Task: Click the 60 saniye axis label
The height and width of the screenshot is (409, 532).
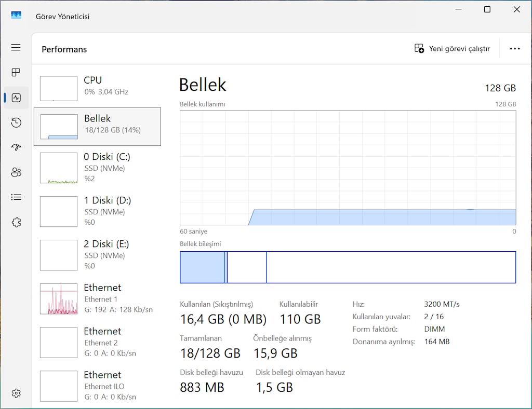Action: pyautogui.click(x=193, y=231)
